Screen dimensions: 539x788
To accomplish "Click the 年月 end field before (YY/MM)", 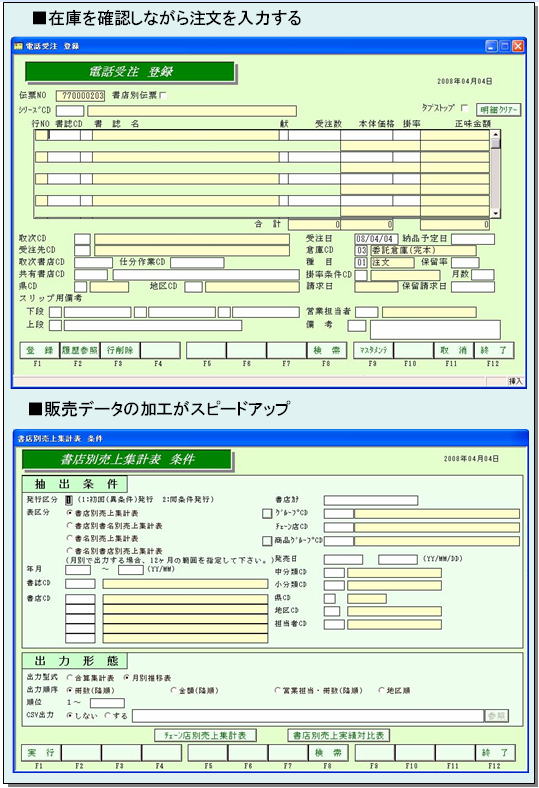I will point(131,570).
